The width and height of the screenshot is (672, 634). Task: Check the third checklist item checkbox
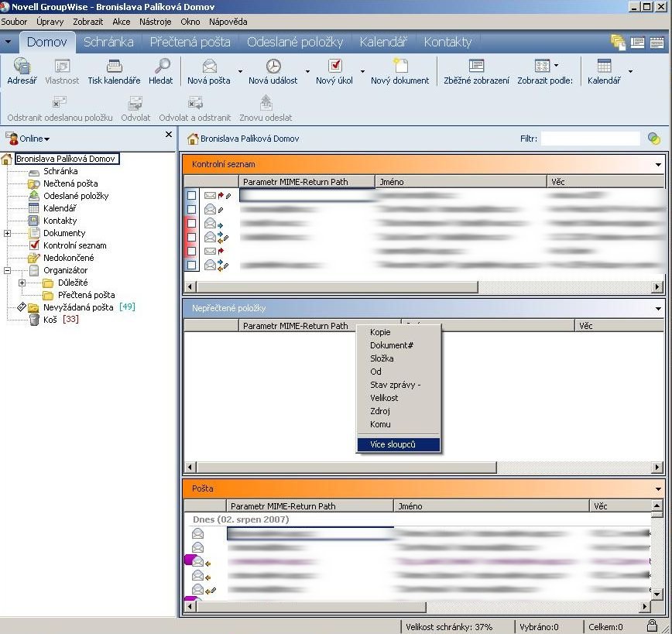pyautogui.click(x=191, y=224)
